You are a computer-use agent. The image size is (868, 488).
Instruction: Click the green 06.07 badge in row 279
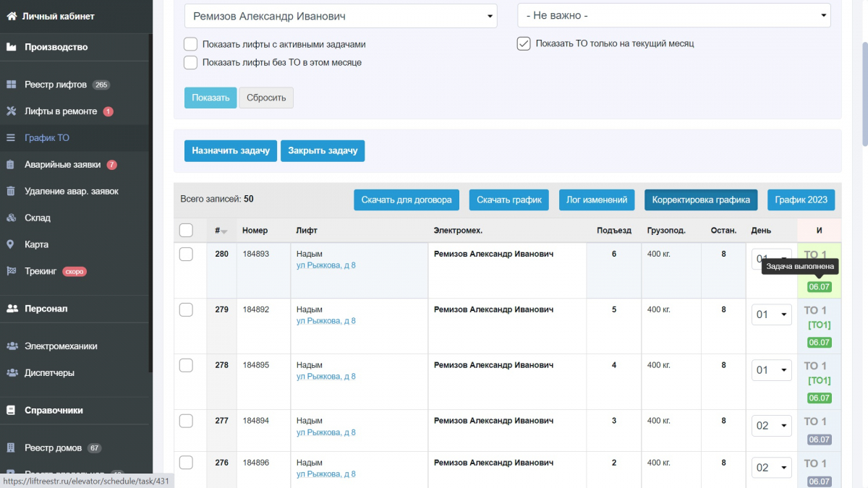coord(820,343)
